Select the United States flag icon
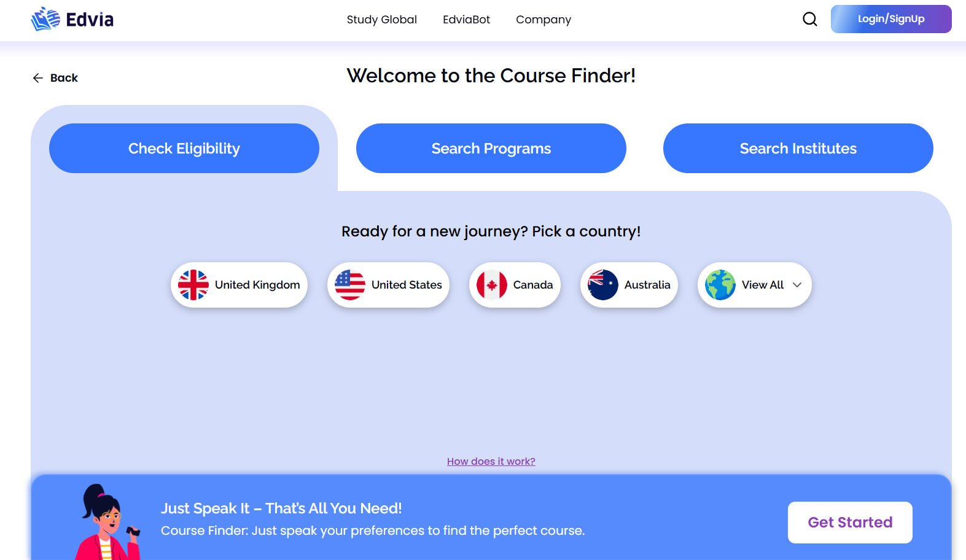The image size is (966, 560). tap(350, 284)
